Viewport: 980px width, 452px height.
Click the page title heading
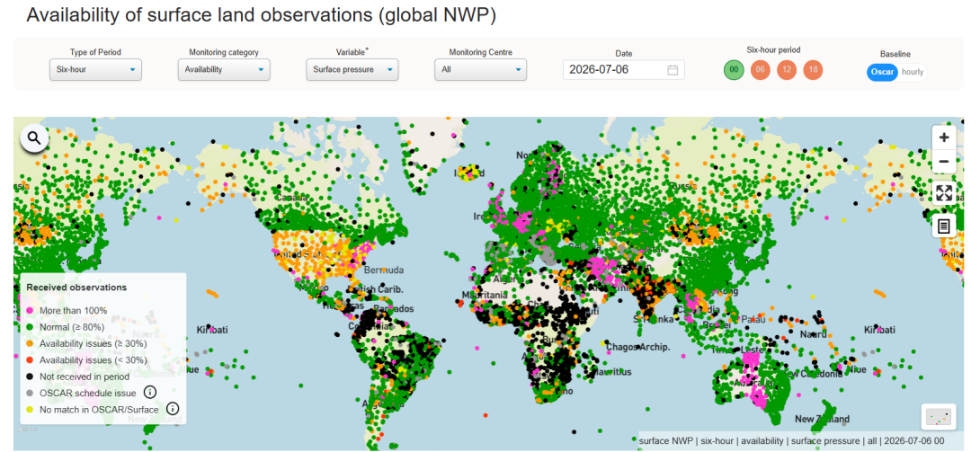(x=262, y=15)
